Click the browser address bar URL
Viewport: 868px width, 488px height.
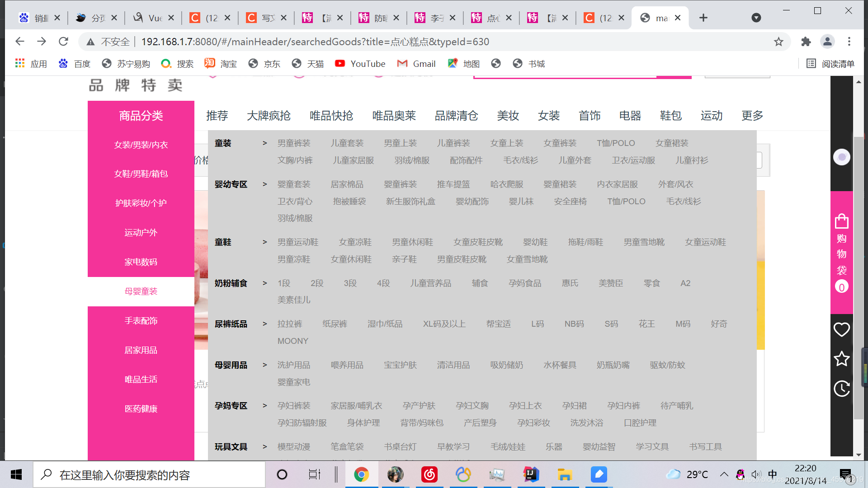[315, 42]
